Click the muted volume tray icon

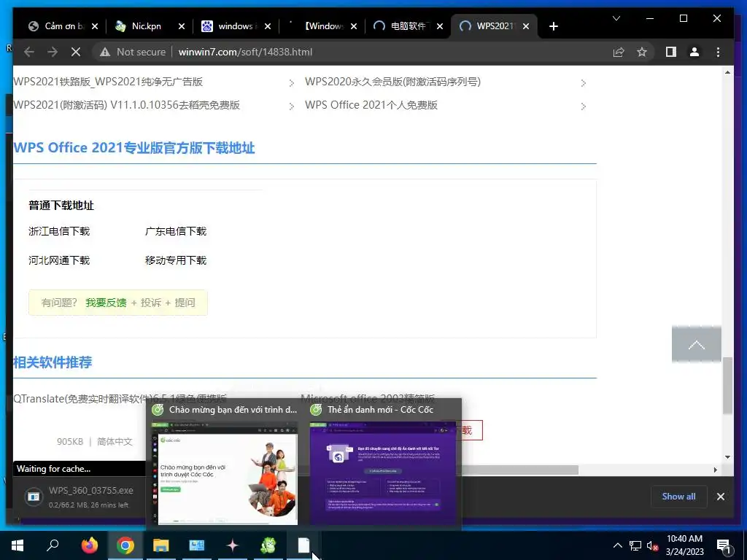click(652, 545)
